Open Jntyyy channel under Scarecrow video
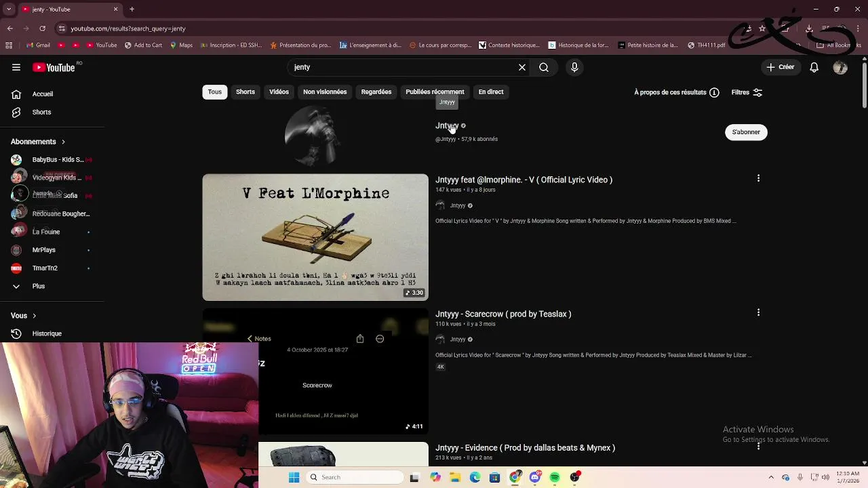 [458, 339]
